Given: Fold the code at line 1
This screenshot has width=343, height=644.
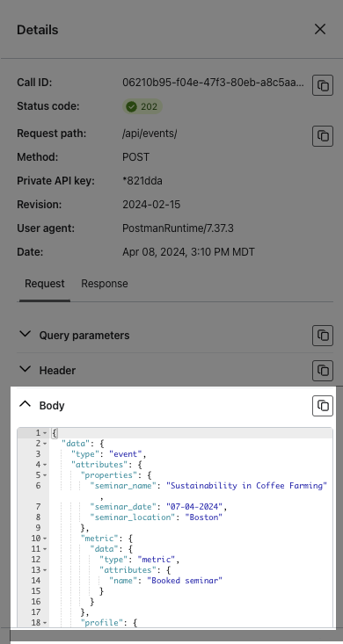Looking at the screenshot, I should point(45,433).
